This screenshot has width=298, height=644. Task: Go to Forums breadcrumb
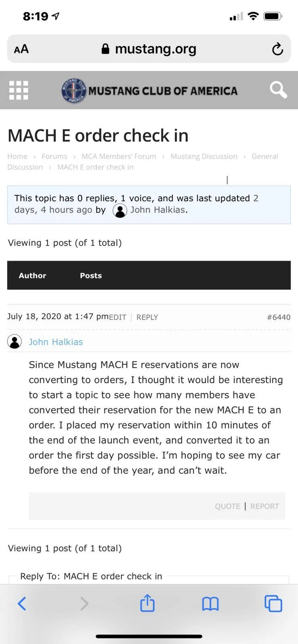coord(54,156)
